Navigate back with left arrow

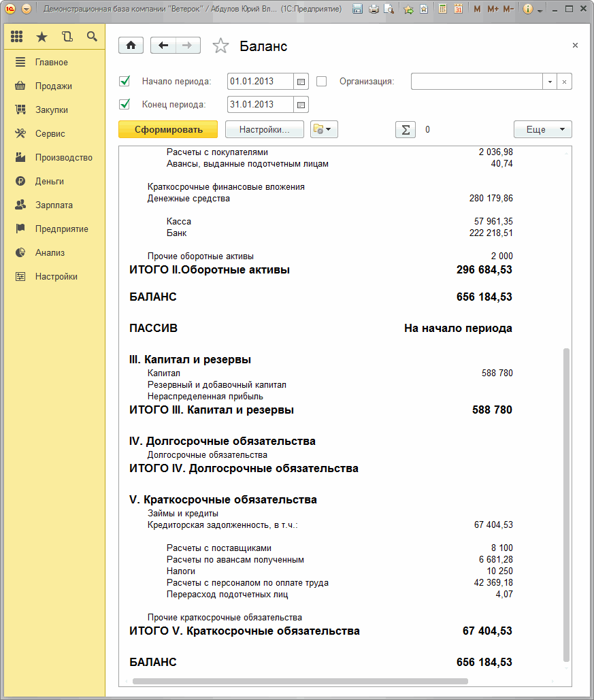pos(163,46)
